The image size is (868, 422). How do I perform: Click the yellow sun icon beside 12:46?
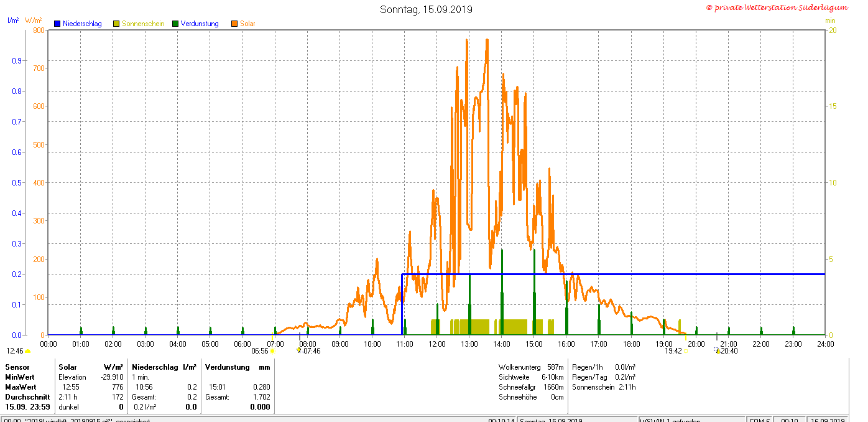coord(27,351)
